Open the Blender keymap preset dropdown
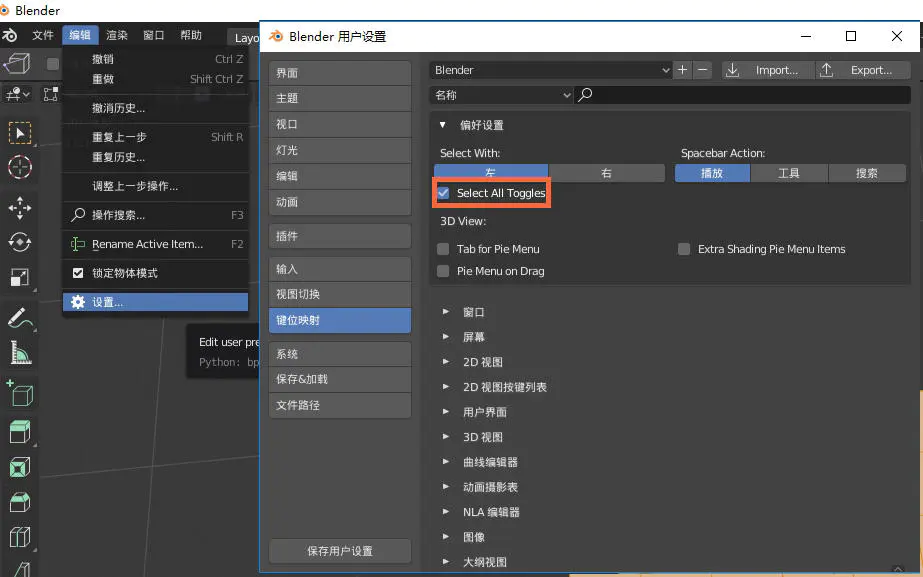 pos(551,70)
